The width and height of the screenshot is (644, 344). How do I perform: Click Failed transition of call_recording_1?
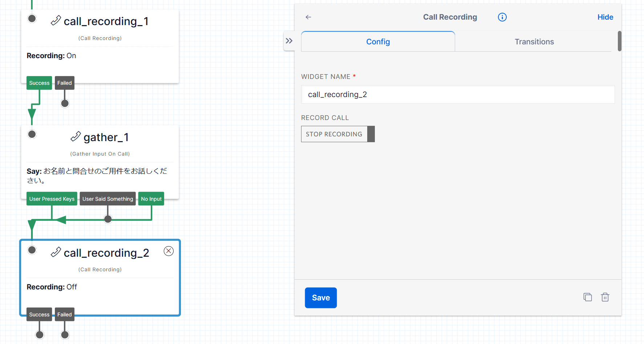coord(65,83)
